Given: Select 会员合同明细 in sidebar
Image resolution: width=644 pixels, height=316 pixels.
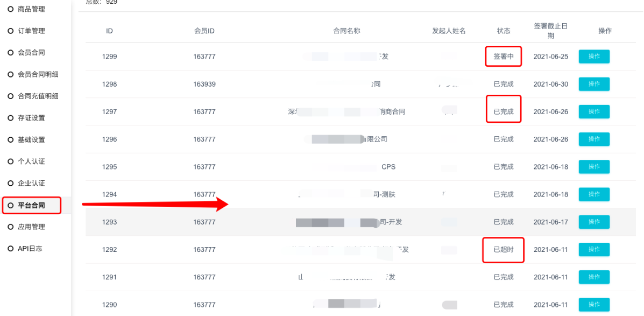Looking at the screenshot, I should coord(38,74).
